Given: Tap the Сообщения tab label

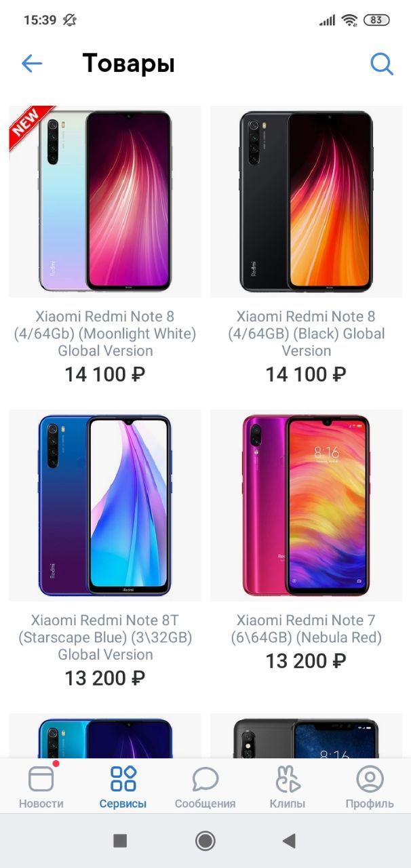Looking at the screenshot, I should 205,804.
